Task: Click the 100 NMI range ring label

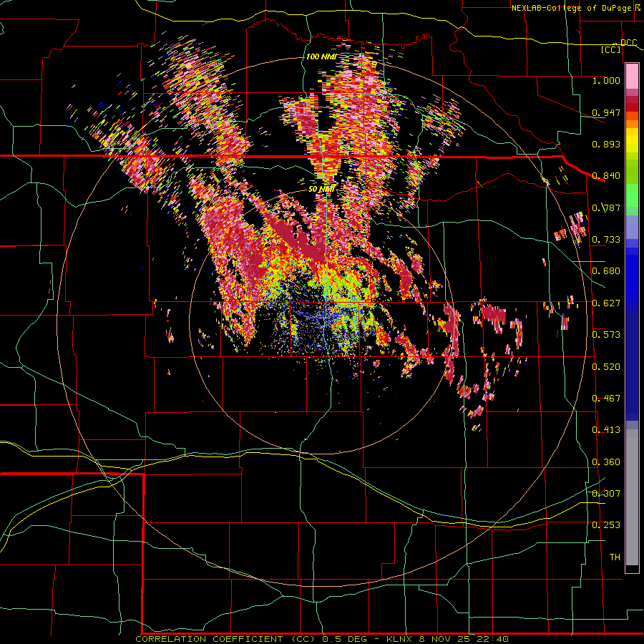Action: tap(321, 57)
